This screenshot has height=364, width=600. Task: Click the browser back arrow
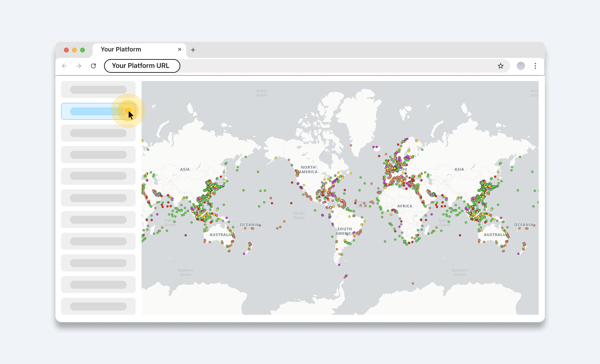click(64, 66)
